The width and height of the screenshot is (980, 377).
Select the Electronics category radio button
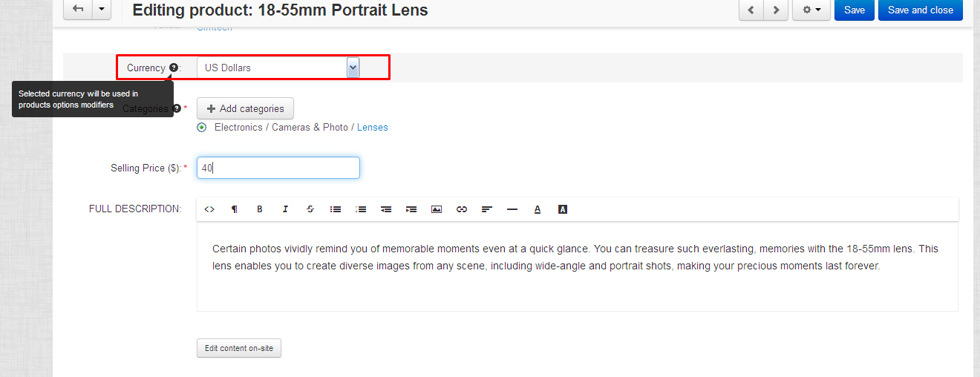(x=202, y=128)
